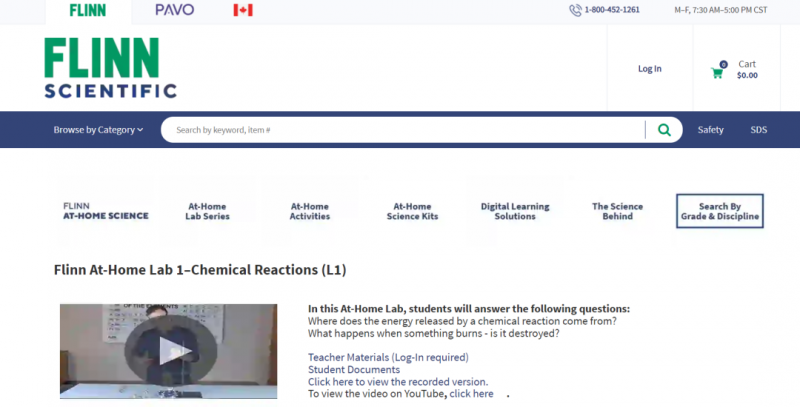The image size is (800, 407).
Task: Click the Flinn Scientific logo
Action: point(110,68)
